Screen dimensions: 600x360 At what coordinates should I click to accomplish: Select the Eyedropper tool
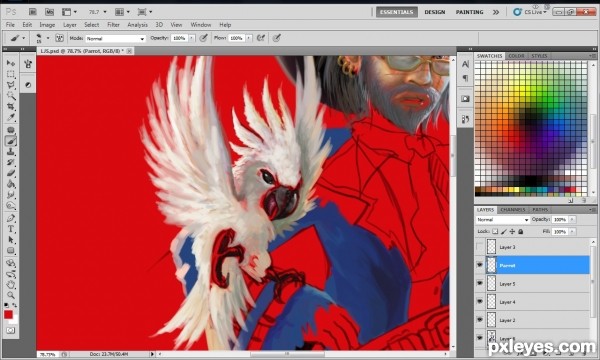click(11, 117)
